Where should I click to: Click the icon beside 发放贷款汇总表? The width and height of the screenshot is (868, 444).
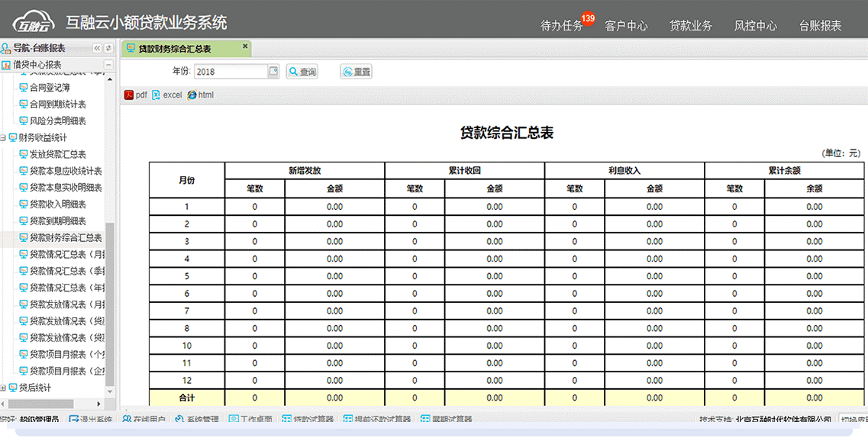click(x=23, y=154)
